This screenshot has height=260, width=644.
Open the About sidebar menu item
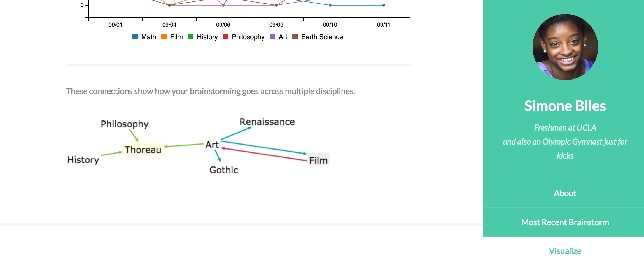tap(565, 193)
